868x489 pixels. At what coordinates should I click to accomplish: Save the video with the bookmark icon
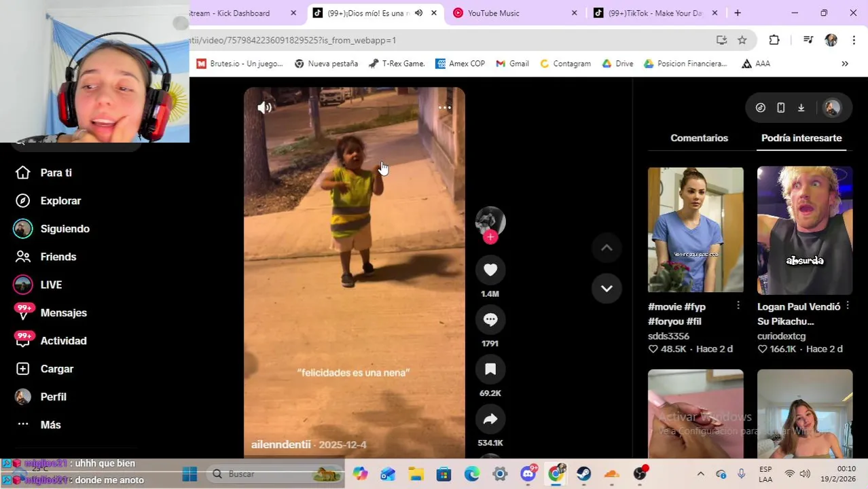click(x=490, y=369)
